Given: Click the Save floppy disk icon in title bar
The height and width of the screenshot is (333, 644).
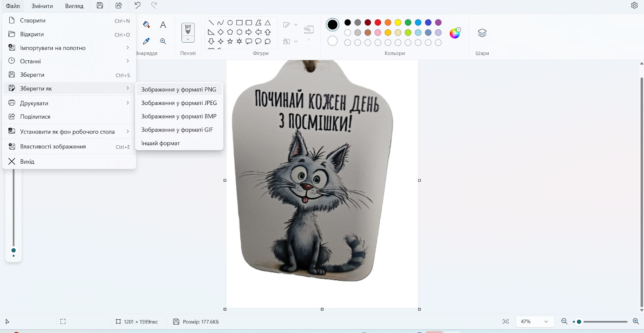Looking at the screenshot, I should [100, 6].
